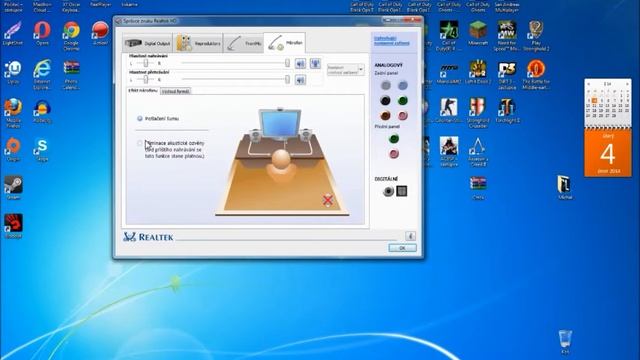Select the Stronghold Crusader desktop icon
The image size is (640, 360).
click(478, 113)
